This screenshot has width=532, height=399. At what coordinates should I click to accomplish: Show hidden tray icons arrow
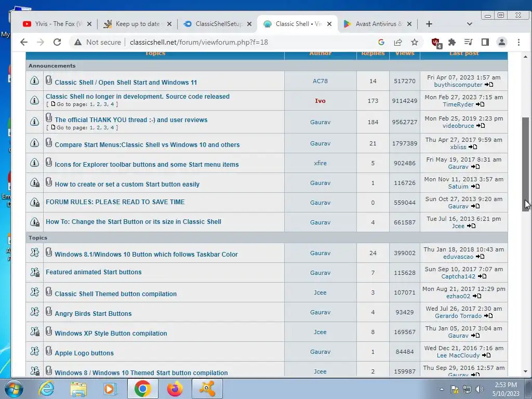pos(442,389)
